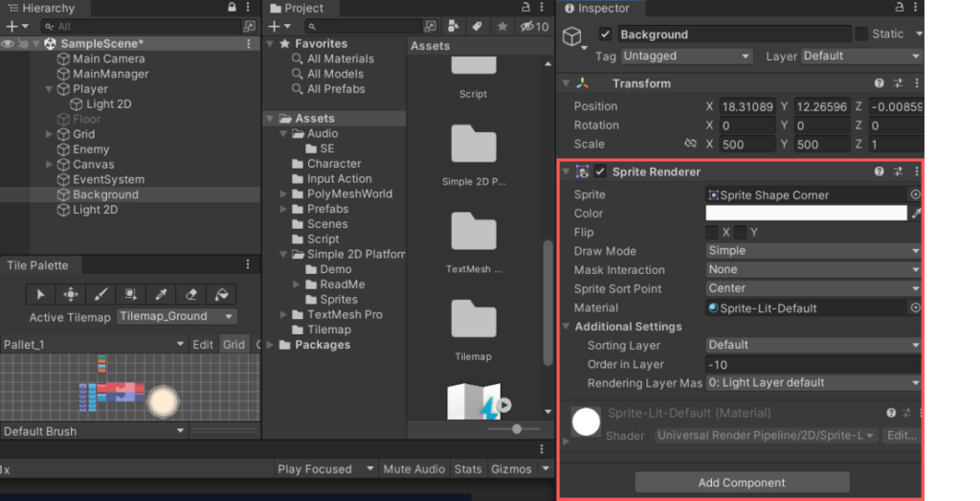This screenshot has height=501, width=980.
Task: Click the search by label tag icon
Action: tap(476, 27)
